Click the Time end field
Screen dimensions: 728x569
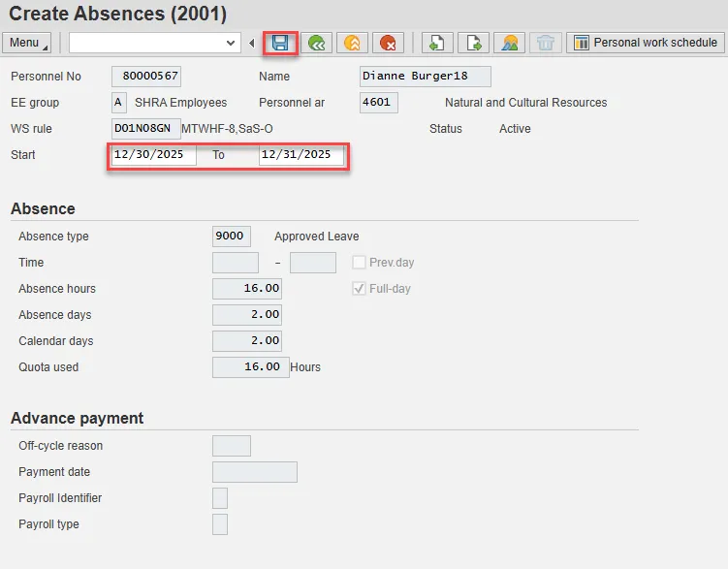tap(313, 263)
